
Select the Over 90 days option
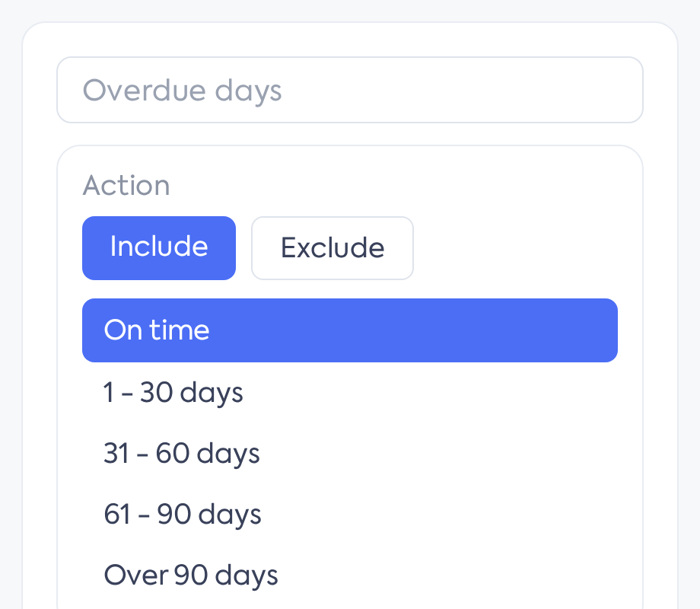coord(349,575)
